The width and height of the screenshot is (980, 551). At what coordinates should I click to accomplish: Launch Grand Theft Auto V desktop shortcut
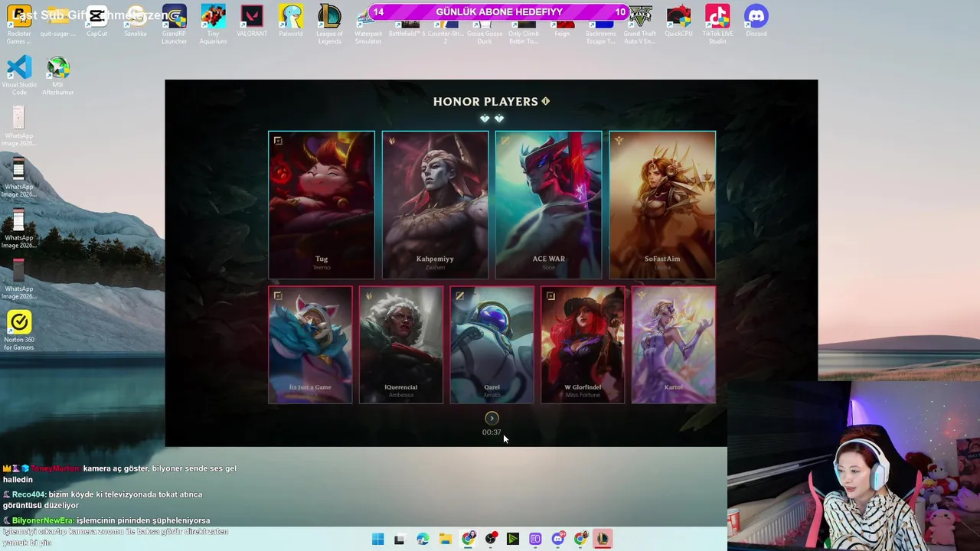pos(639,24)
